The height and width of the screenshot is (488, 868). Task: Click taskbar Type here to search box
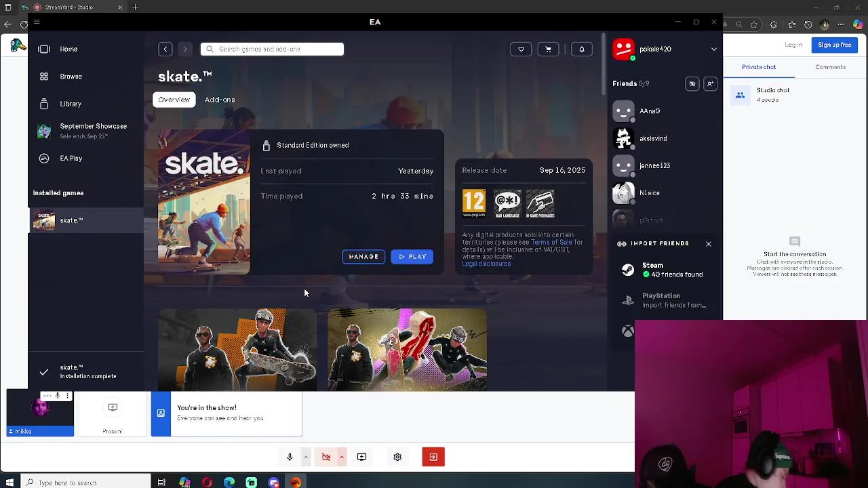[x=85, y=483]
